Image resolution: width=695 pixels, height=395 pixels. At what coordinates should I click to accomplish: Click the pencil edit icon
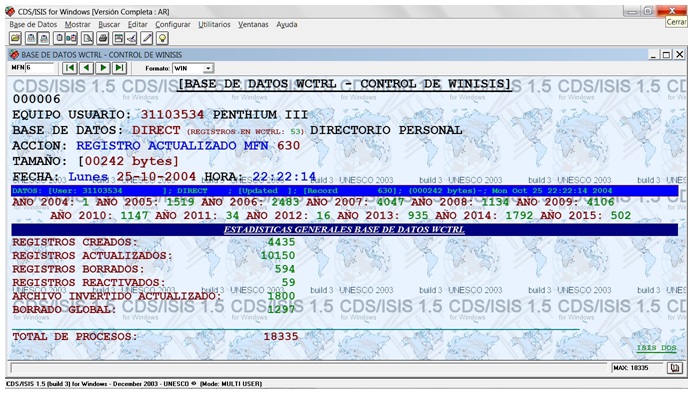coord(147,39)
